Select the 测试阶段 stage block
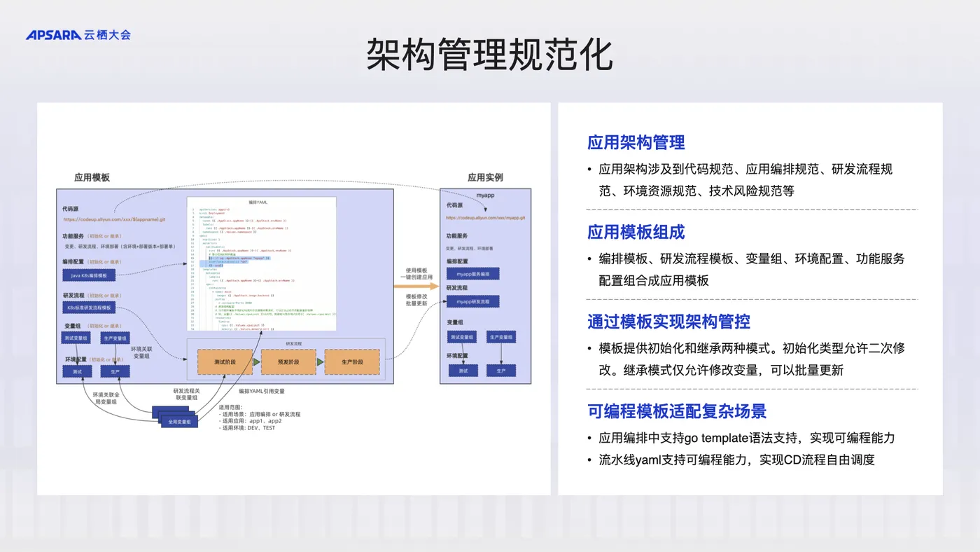 click(x=225, y=362)
